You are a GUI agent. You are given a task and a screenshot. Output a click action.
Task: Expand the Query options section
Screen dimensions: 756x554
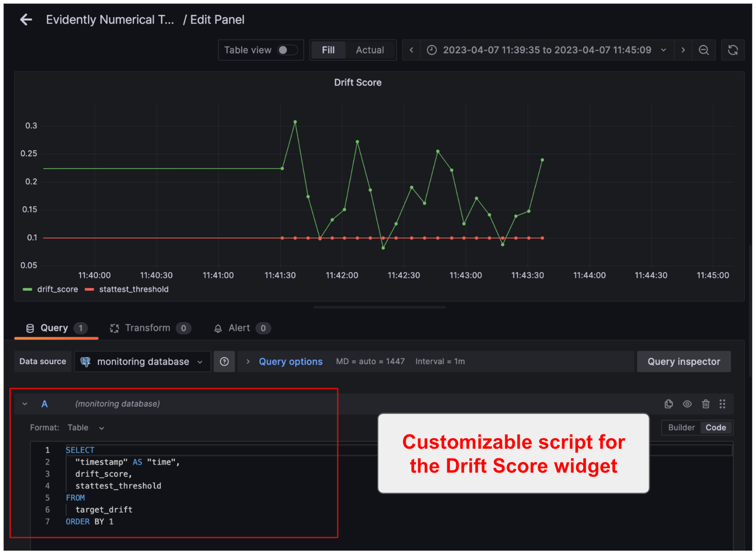(290, 361)
